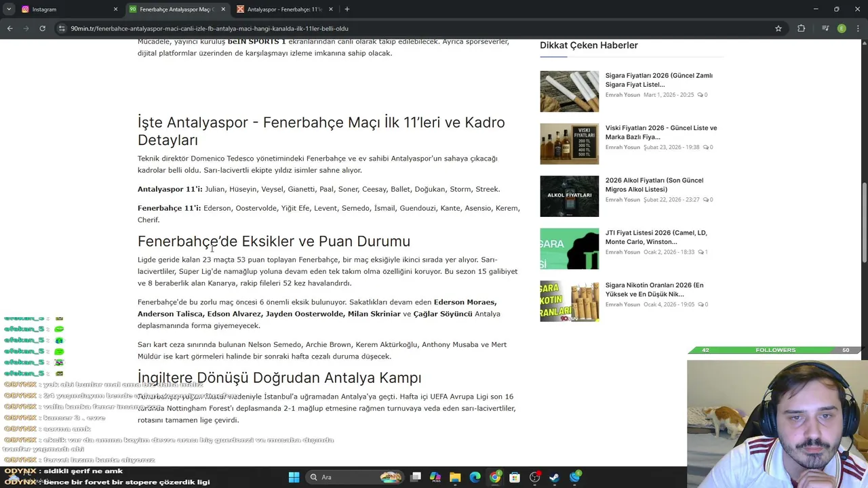The image size is (868, 488).
Task: Click the browser back arrow
Action: click(x=9, y=28)
